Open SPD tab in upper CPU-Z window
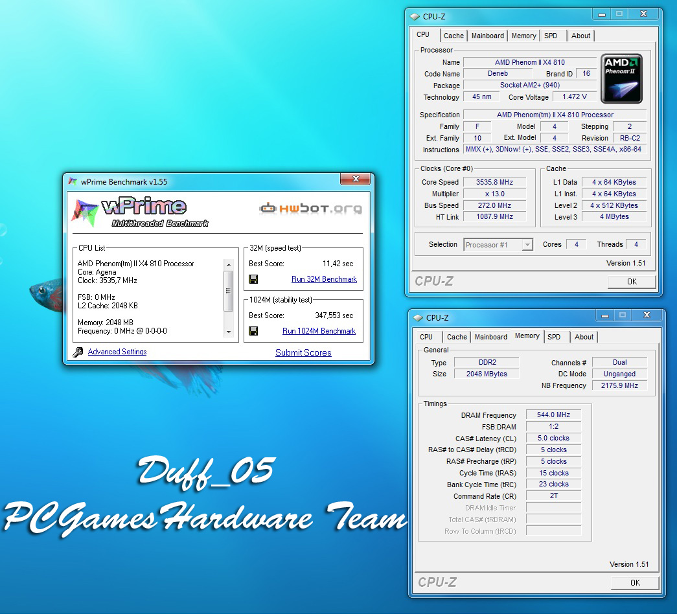The width and height of the screenshot is (677, 616). (551, 36)
